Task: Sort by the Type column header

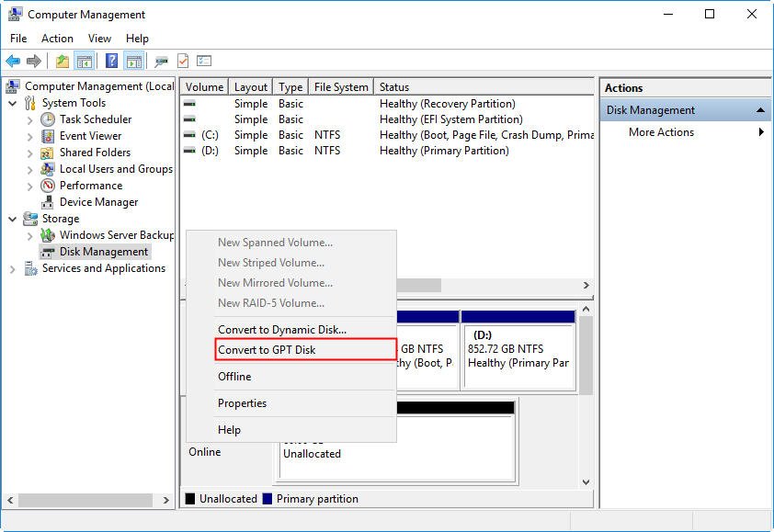Action: [290, 87]
